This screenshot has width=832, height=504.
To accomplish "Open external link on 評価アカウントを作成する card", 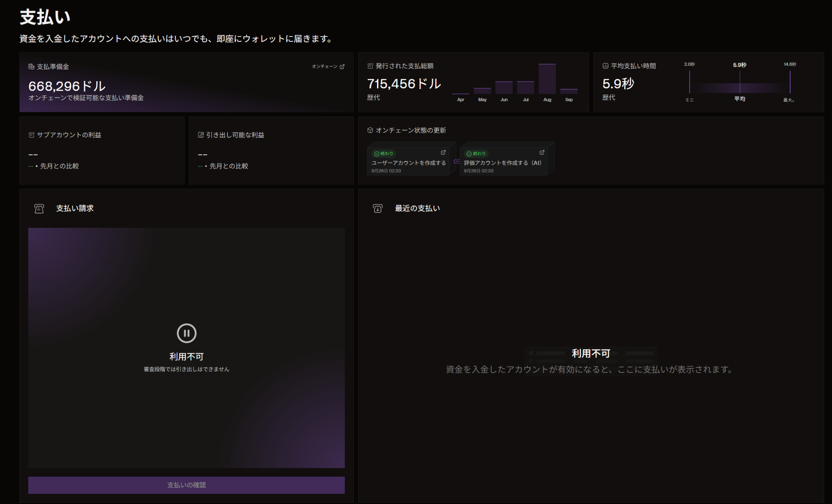I will pyautogui.click(x=542, y=152).
